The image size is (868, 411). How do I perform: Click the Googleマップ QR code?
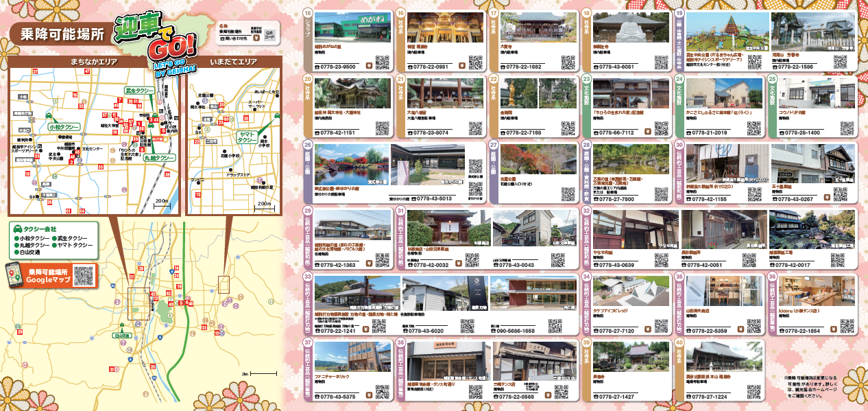pos(84,274)
